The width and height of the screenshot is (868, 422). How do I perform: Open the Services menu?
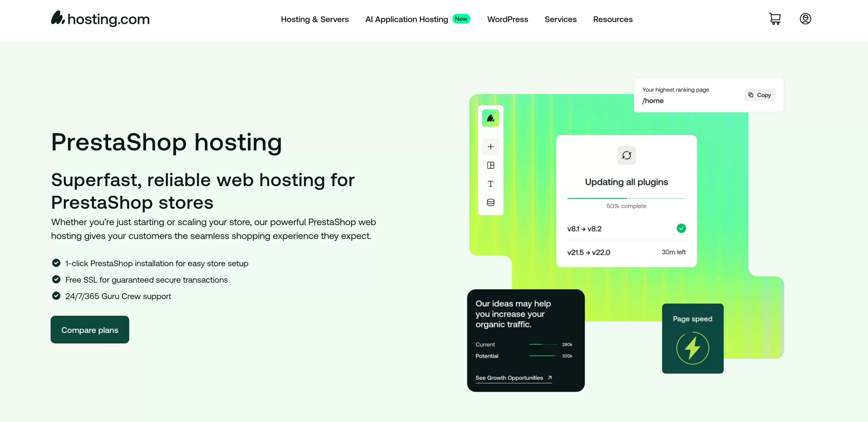tap(560, 19)
